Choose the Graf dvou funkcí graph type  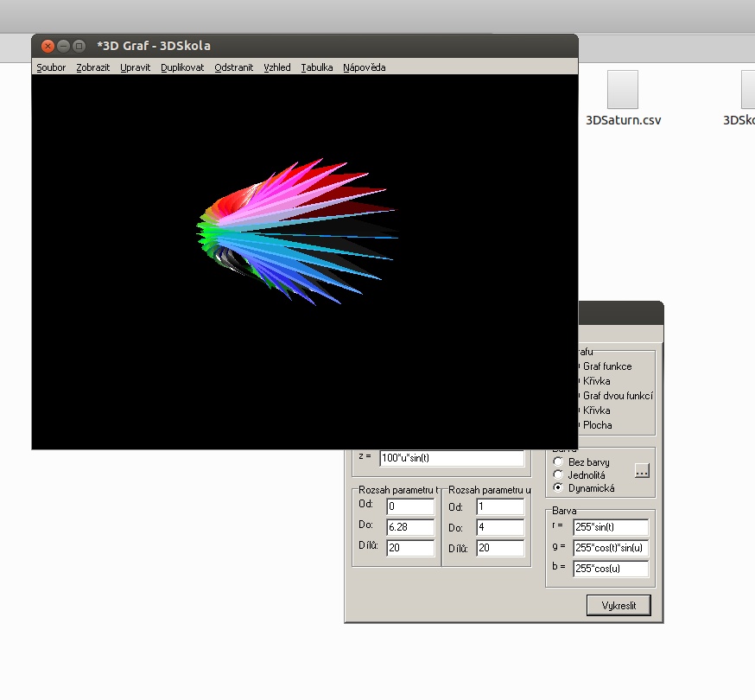tap(617, 396)
